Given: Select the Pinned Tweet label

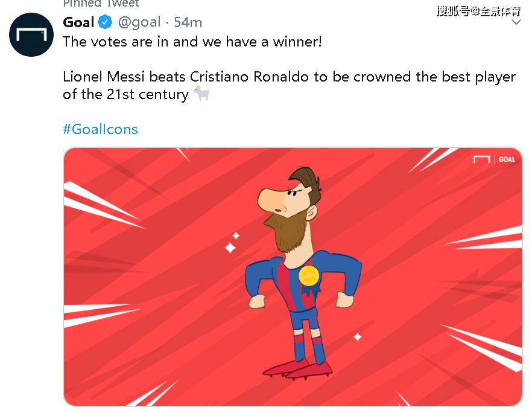Looking at the screenshot, I should [101, 4].
